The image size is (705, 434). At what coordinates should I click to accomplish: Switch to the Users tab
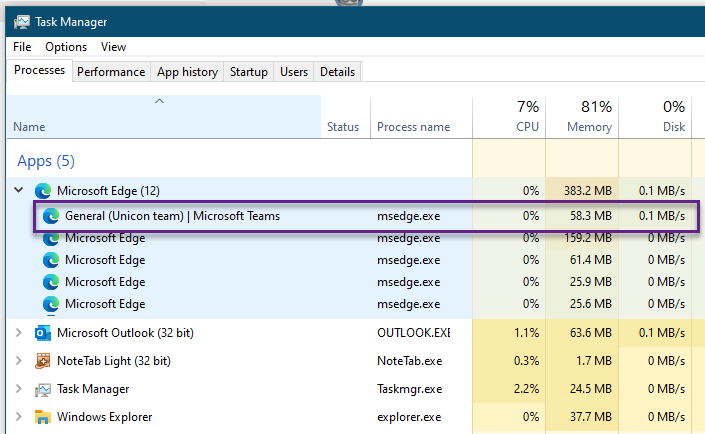point(294,72)
